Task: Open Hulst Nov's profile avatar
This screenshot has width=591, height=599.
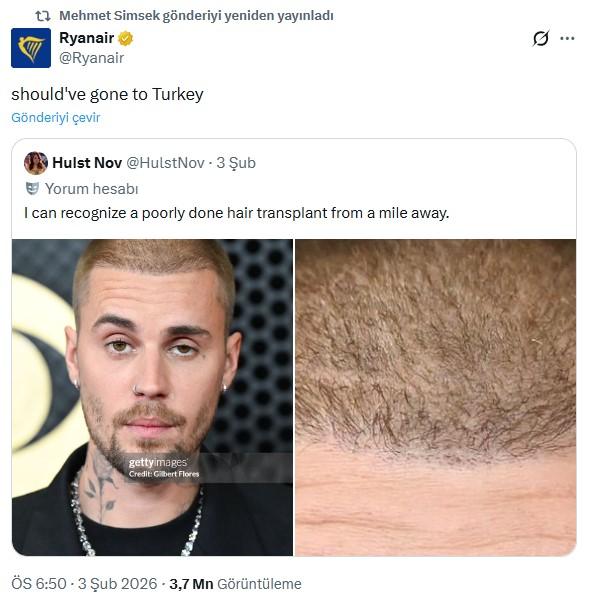Action: (x=36, y=163)
